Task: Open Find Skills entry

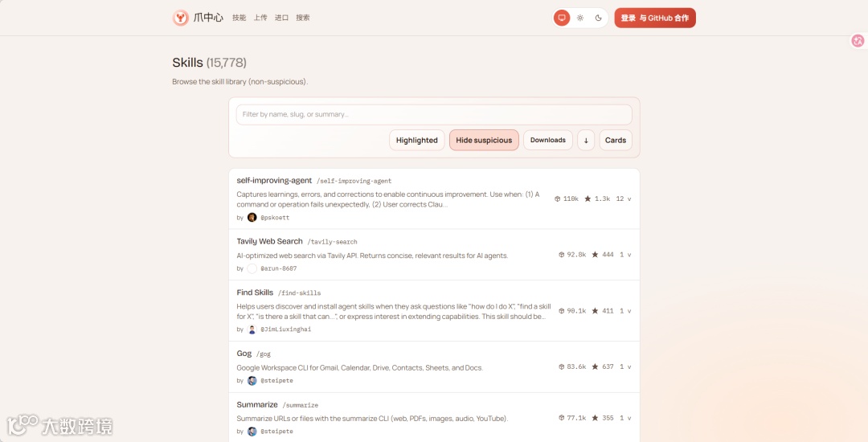Action: [x=255, y=292]
